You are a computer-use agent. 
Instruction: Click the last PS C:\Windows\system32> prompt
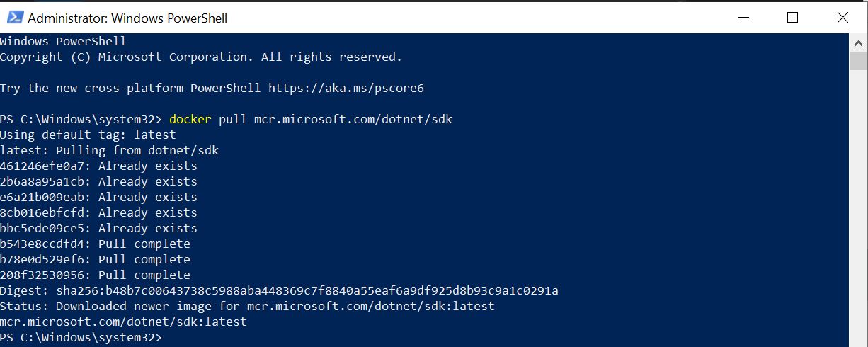(81, 338)
